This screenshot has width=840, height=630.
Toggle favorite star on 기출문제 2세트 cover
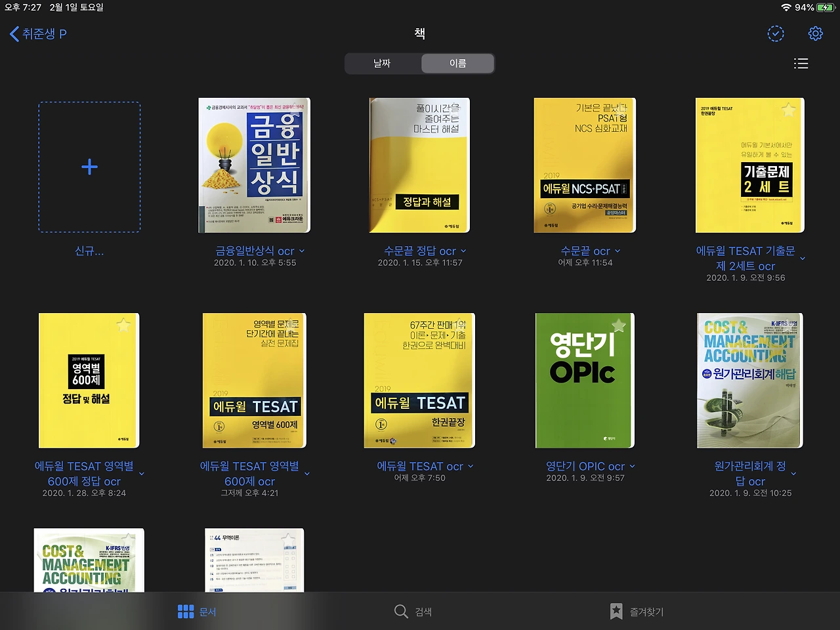(x=788, y=110)
